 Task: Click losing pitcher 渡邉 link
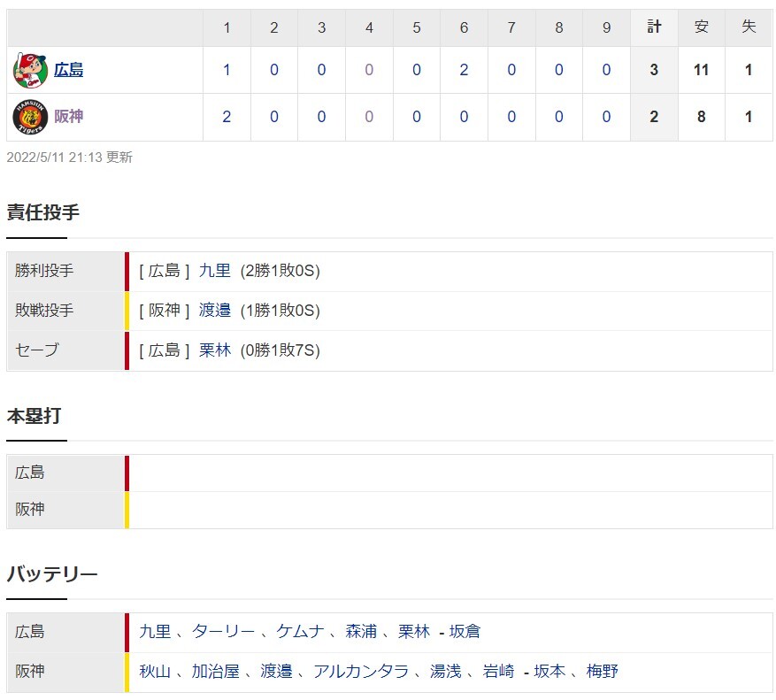214,311
